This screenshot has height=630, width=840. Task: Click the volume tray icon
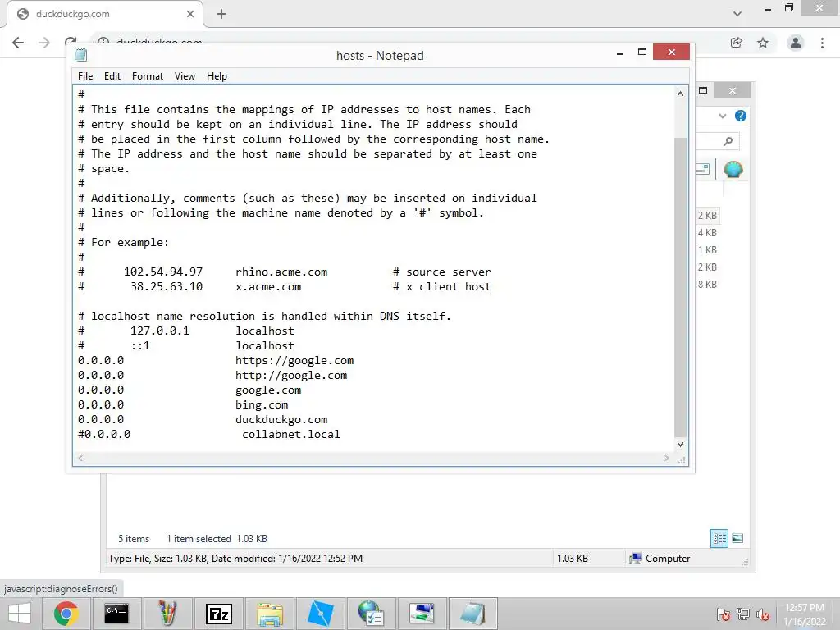763,614
